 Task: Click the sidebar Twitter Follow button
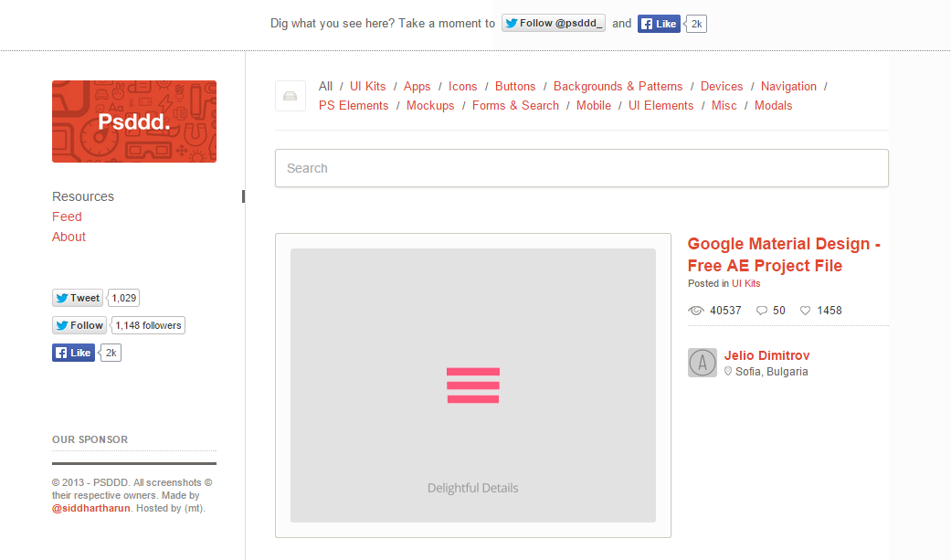79,325
